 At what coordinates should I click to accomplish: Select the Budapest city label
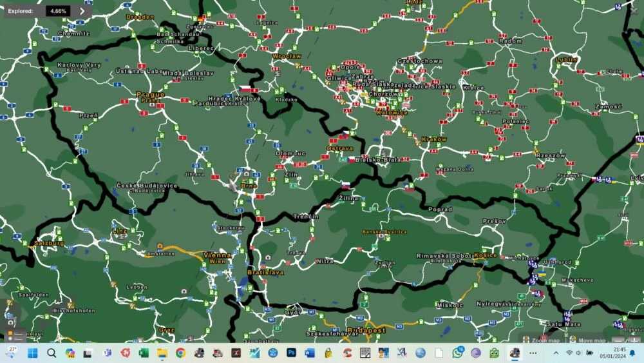[366, 330]
